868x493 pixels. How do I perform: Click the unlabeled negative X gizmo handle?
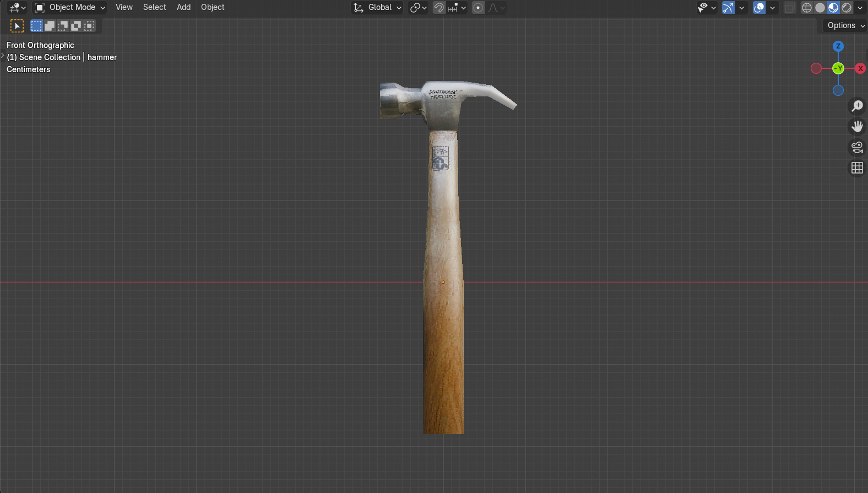tap(816, 68)
